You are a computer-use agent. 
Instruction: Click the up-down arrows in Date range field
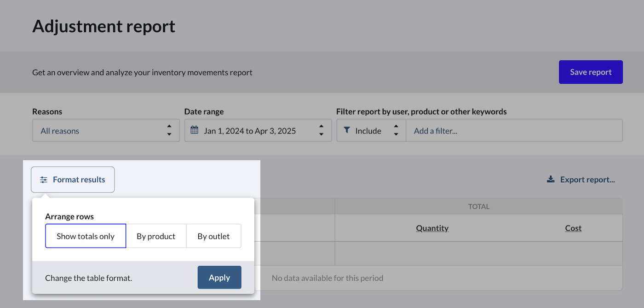321,131
